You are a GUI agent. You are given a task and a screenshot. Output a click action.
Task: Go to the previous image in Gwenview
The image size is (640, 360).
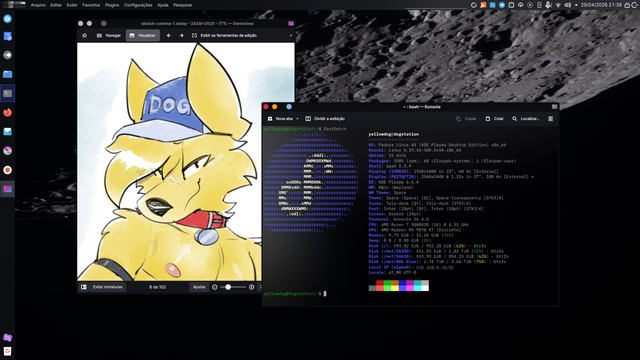[169, 36]
